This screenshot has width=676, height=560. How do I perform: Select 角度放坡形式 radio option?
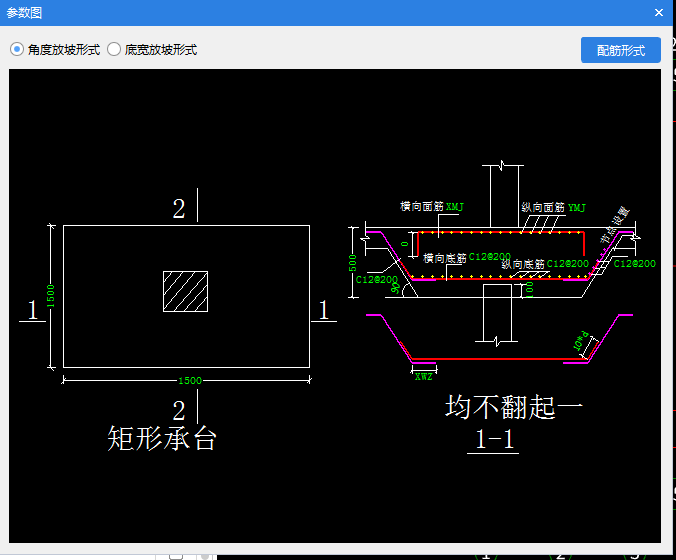[55, 50]
